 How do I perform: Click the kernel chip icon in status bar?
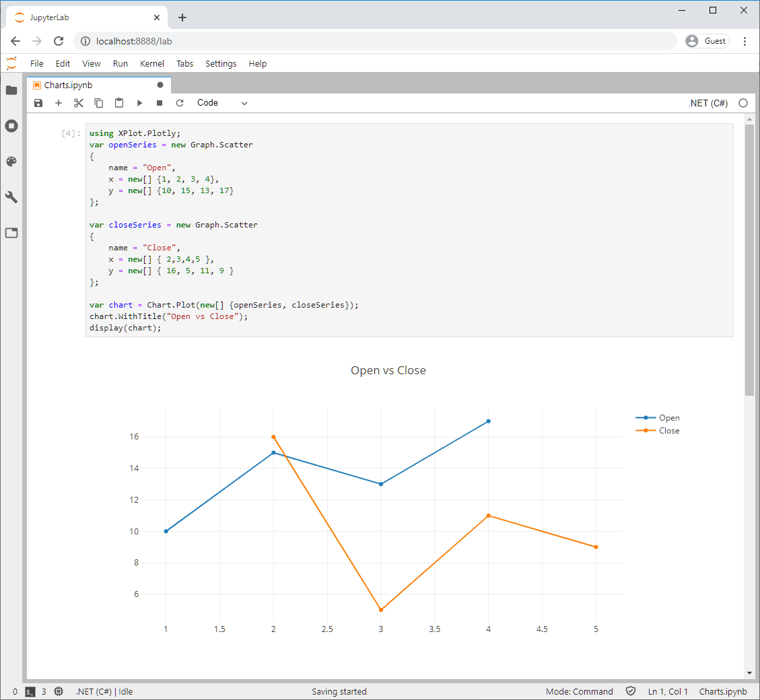click(59, 691)
